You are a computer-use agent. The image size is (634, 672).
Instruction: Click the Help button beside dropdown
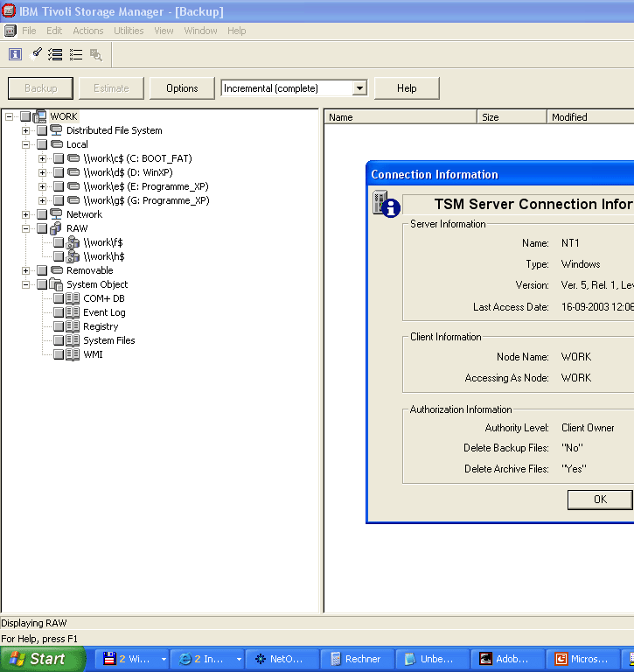click(x=407, y=88)
